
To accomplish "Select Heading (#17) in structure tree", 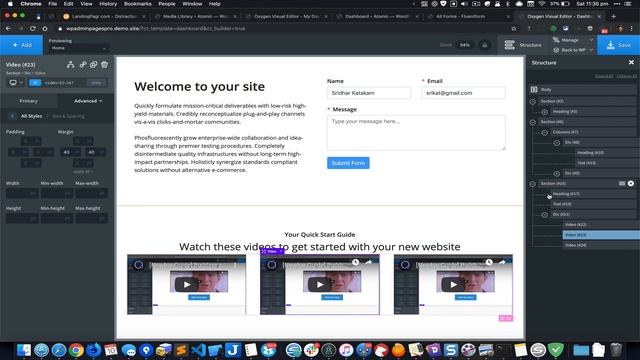I will 593,194.
